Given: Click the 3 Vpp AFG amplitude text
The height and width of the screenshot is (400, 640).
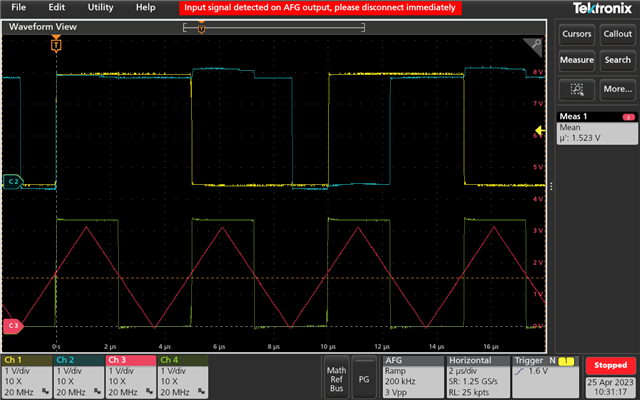Looking at the screenshot, I should coord(396,392).
